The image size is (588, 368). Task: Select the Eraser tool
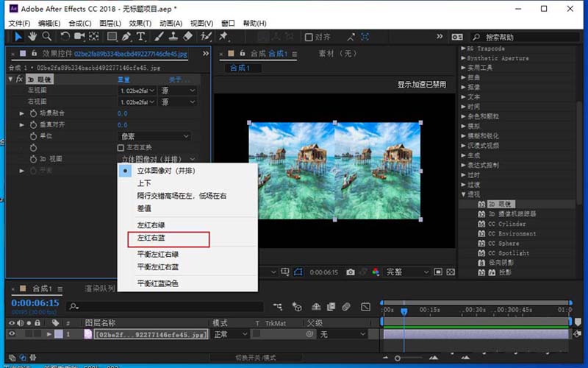coord(187,36)
